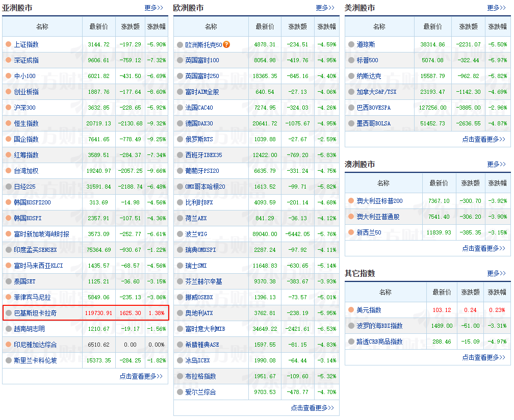Screen dimensions: 514x420
Task: Open the 富时意大利MIB link
Action: (x=205, y=329)
